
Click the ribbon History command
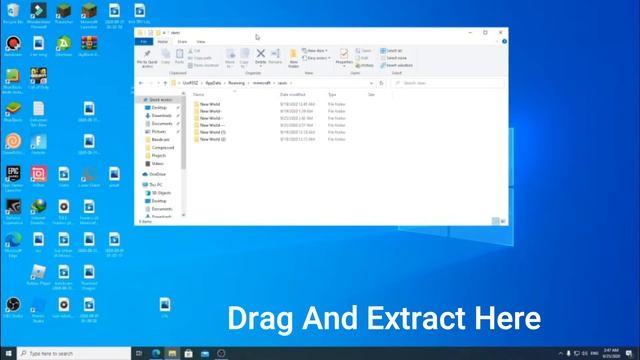364,65
